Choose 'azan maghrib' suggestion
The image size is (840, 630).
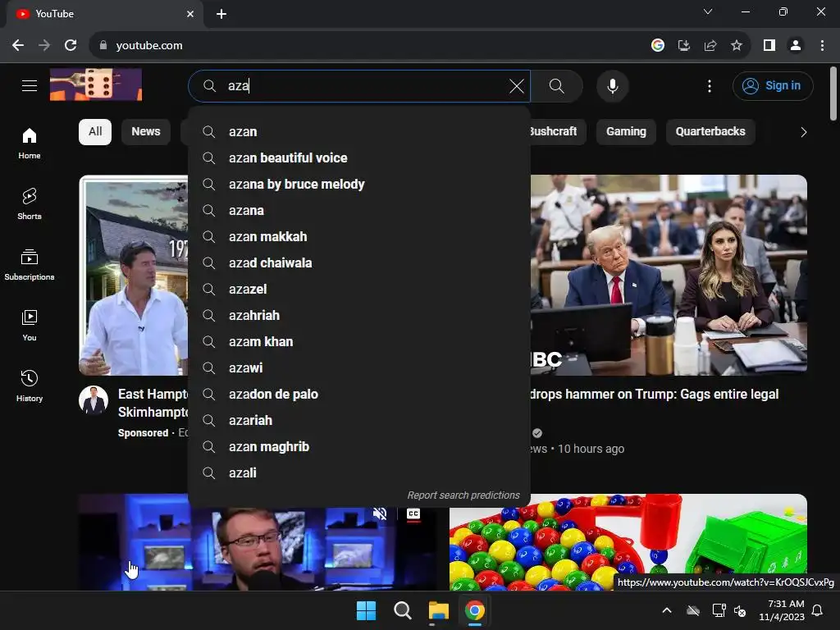(x=359, y=447)
